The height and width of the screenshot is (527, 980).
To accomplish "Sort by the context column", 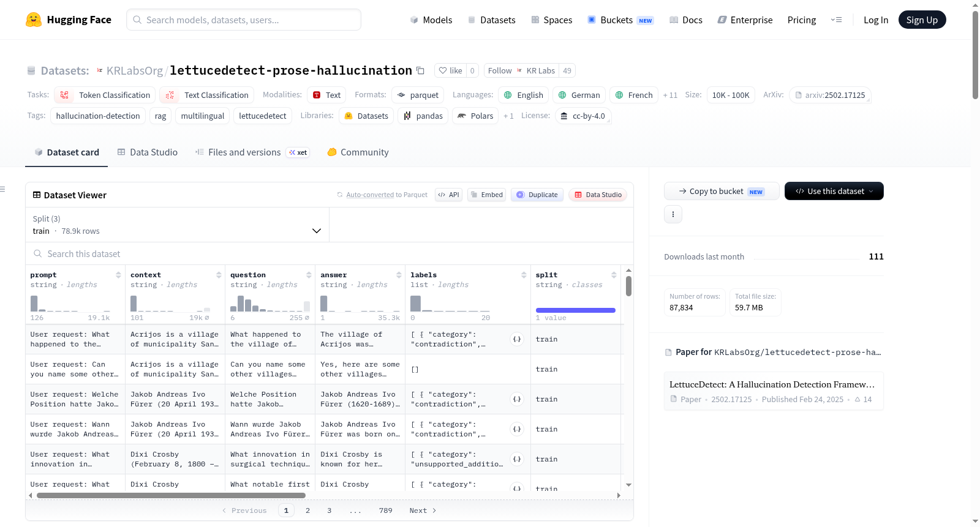I will point(219,275).
